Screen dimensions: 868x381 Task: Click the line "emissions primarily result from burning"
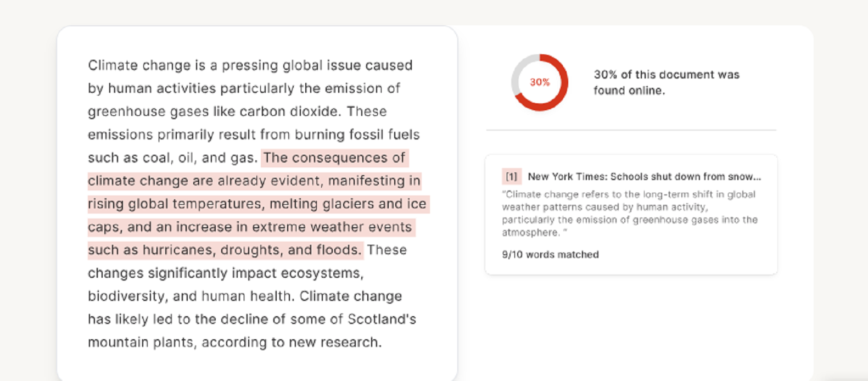pyautogui.click(x=254, y=135)
